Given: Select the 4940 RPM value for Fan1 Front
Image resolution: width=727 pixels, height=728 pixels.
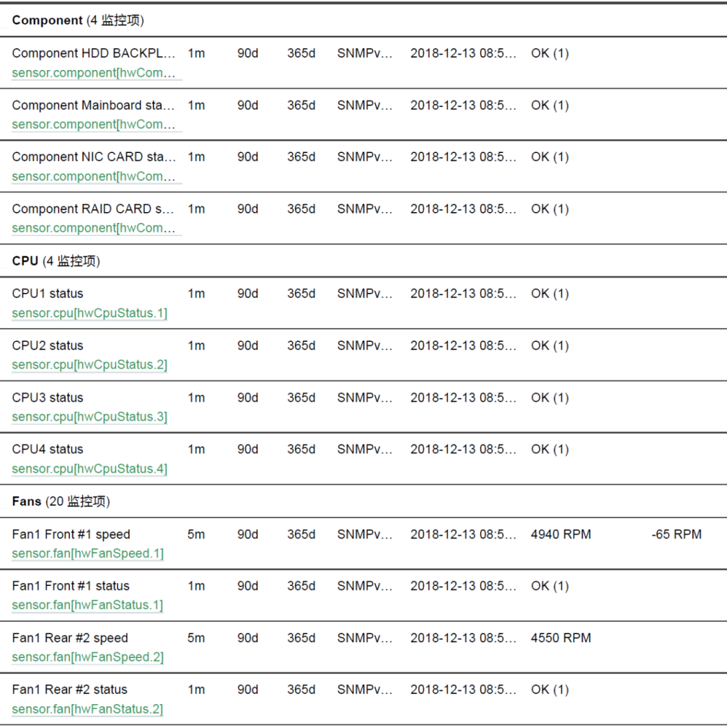Looking at the screenshot, I should tap(561, 535).
